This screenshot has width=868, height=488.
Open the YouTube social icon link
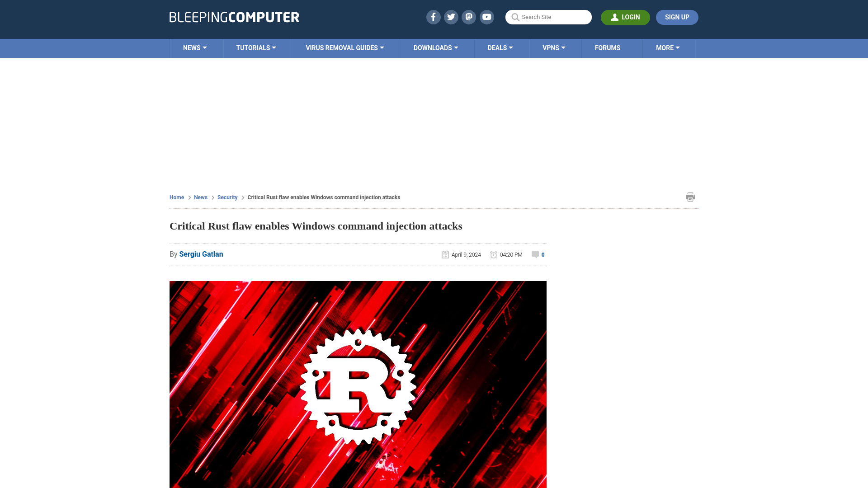[x=487, y=17]
